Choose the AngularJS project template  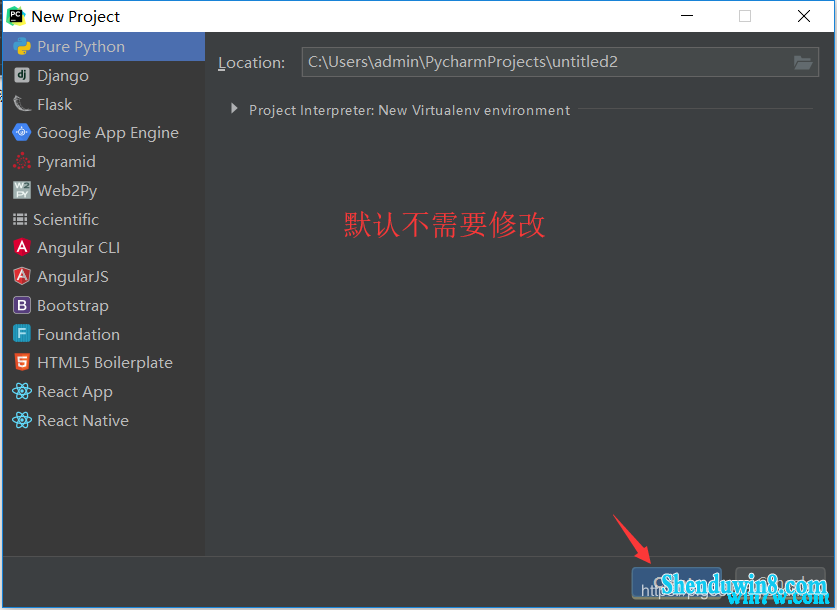[104, 276]
